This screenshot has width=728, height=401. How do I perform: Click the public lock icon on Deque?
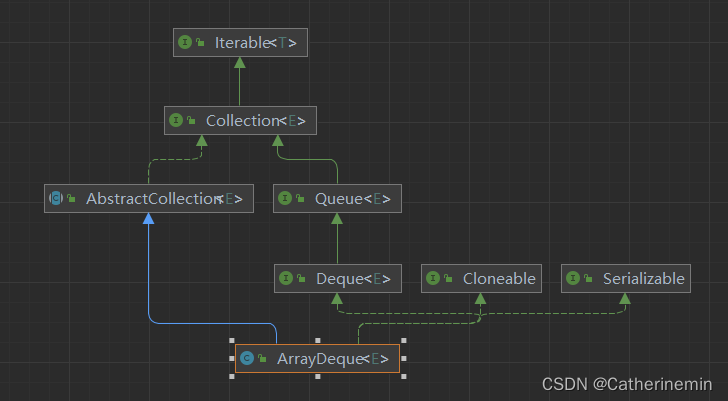(301, 278)
